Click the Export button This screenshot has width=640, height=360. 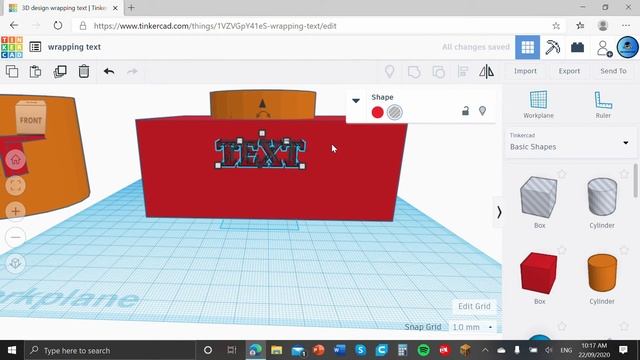569,71
